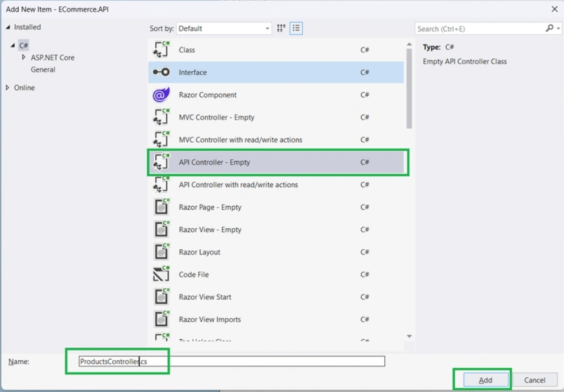This screenshot has height=392, width=564.
Task: Click the Interface template icon
Action: pyautogui.click(x=161, y=72)
